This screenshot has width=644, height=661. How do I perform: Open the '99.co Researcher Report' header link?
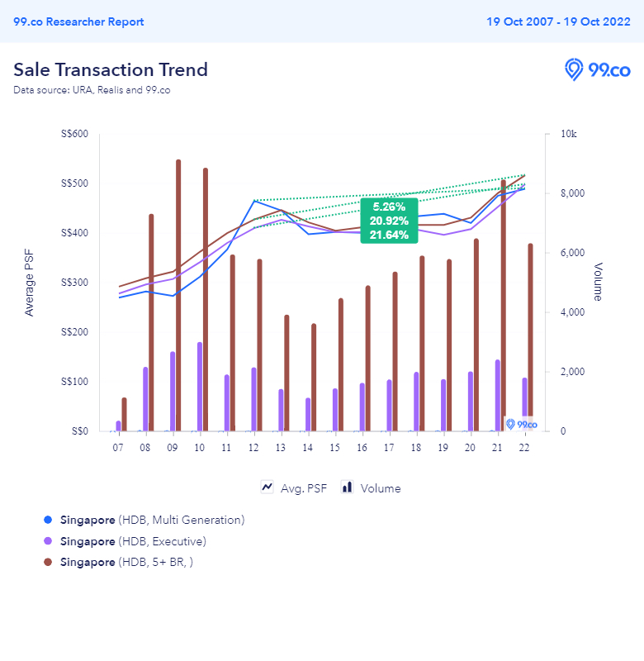point(78,21)
